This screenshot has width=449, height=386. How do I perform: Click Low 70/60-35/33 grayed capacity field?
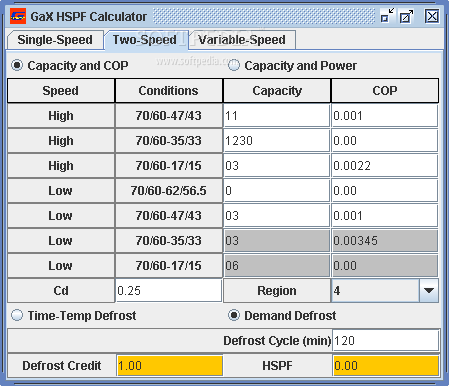(x=276, y=241)
